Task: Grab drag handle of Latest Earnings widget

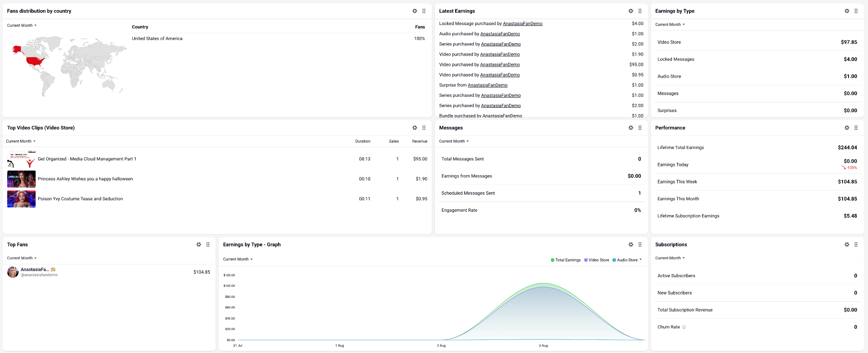Action: coord(640,11)
